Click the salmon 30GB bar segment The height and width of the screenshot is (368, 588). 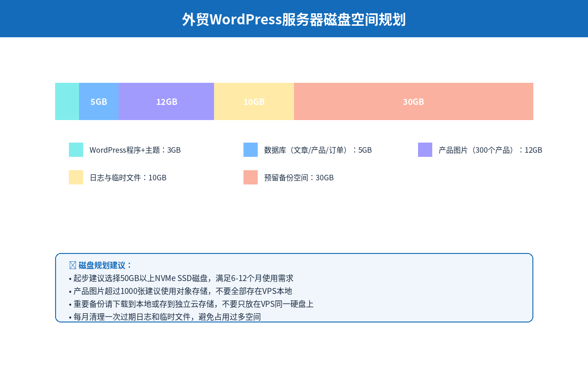coord(413,101)
